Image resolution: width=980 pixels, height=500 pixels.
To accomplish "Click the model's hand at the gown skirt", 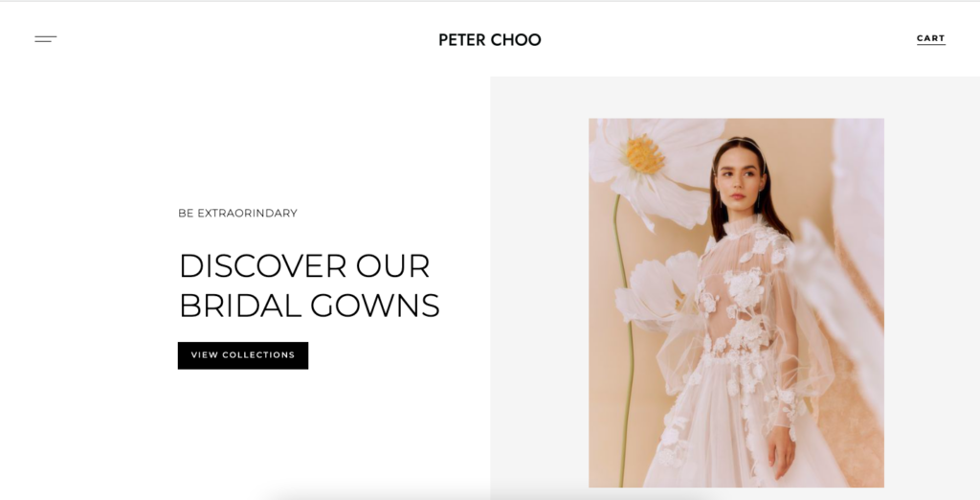I will pyautogui.click(x=781, y=449).
